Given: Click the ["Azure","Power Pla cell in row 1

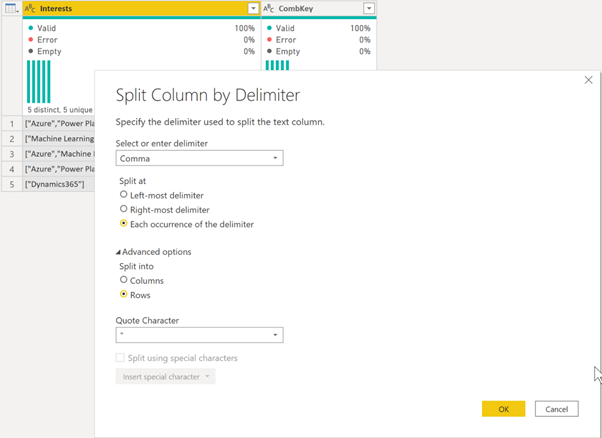Looking at the screenshot, I should coord(59,124).
